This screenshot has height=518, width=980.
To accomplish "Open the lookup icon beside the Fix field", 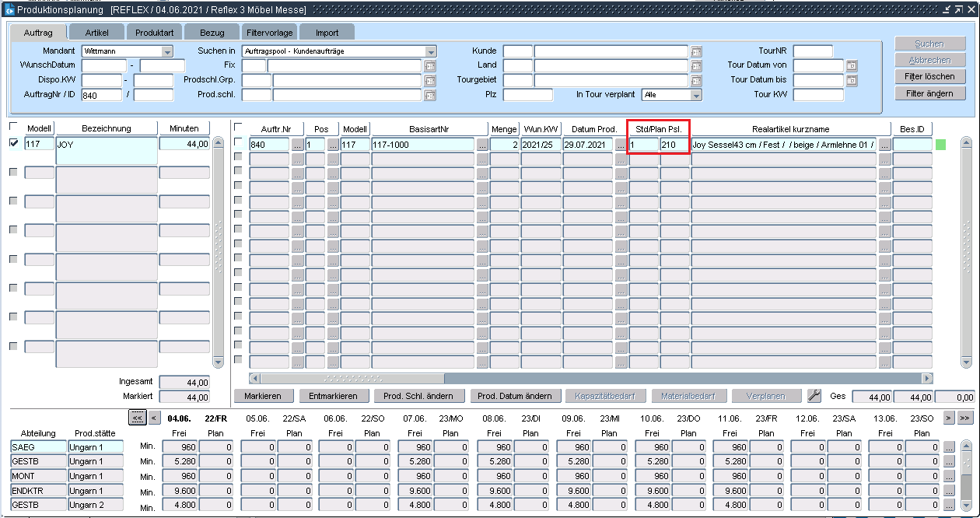I will coord(430,66).
